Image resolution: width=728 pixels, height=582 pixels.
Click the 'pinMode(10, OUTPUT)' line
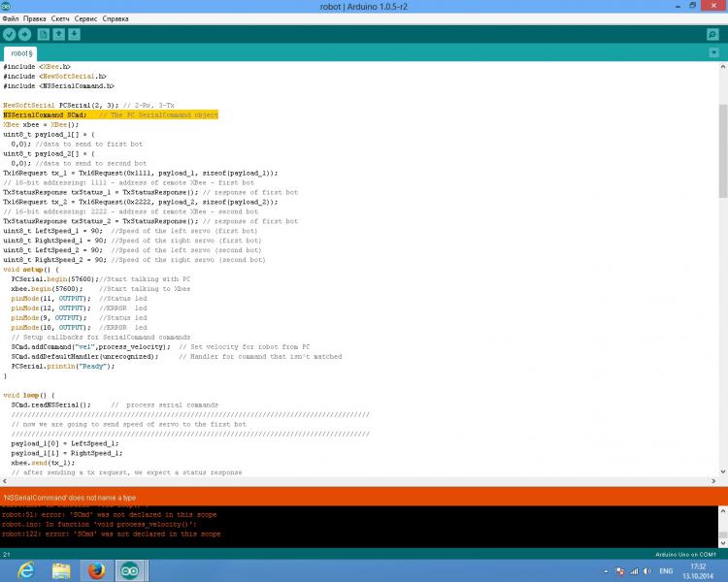tap(79, 328)
